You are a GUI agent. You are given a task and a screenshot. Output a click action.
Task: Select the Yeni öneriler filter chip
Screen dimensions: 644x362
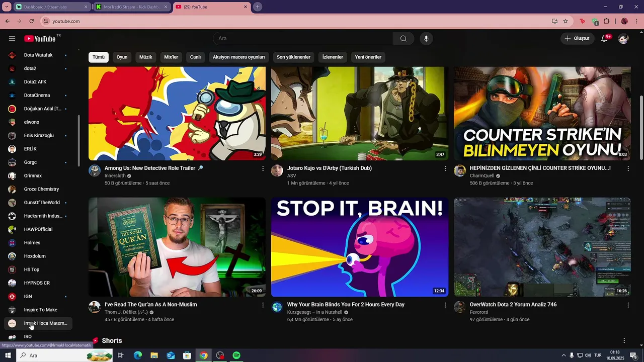pyautogui.click(x=368, y=57)
